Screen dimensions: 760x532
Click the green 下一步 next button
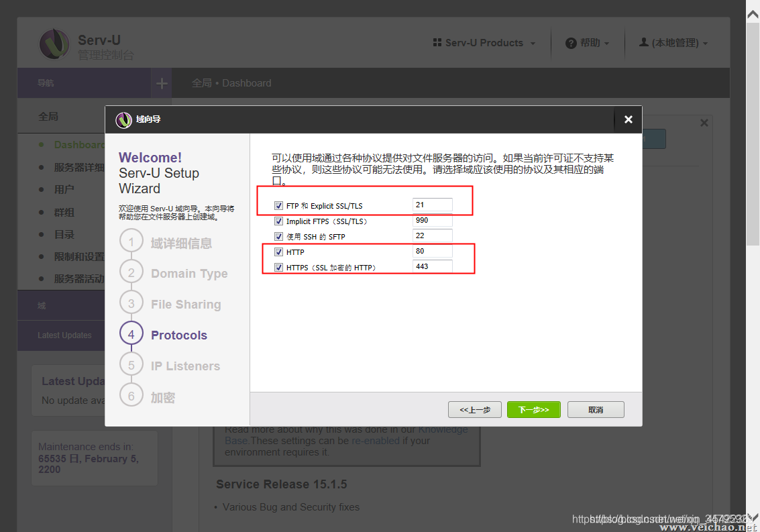[x=534, y=410]
